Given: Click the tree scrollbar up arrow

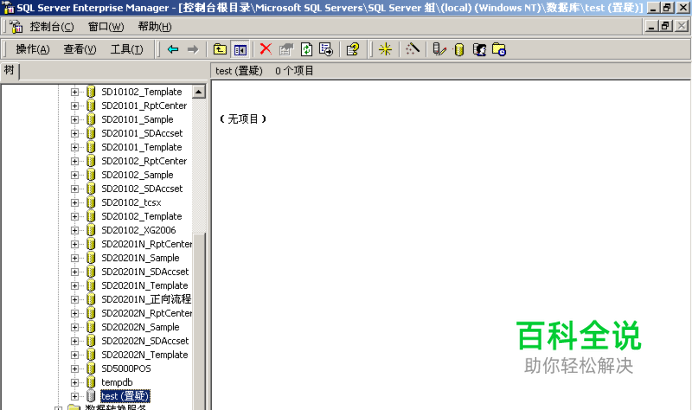Looking at the screenshot, I should [199, 92].
